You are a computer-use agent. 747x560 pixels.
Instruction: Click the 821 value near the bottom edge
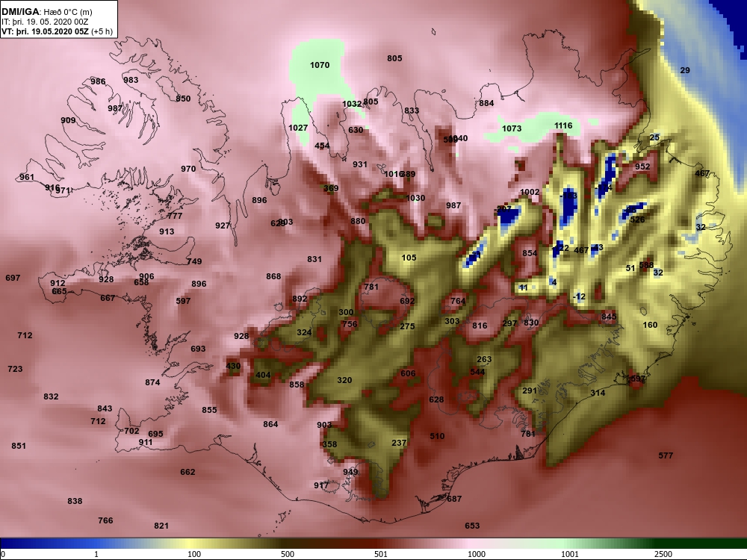pos(161,526)
